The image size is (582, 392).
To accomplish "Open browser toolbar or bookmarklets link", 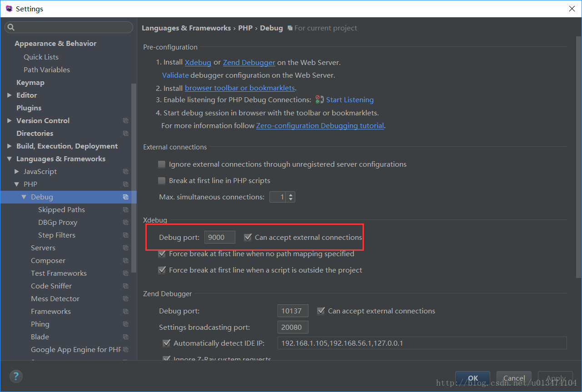I will (240, 88).
